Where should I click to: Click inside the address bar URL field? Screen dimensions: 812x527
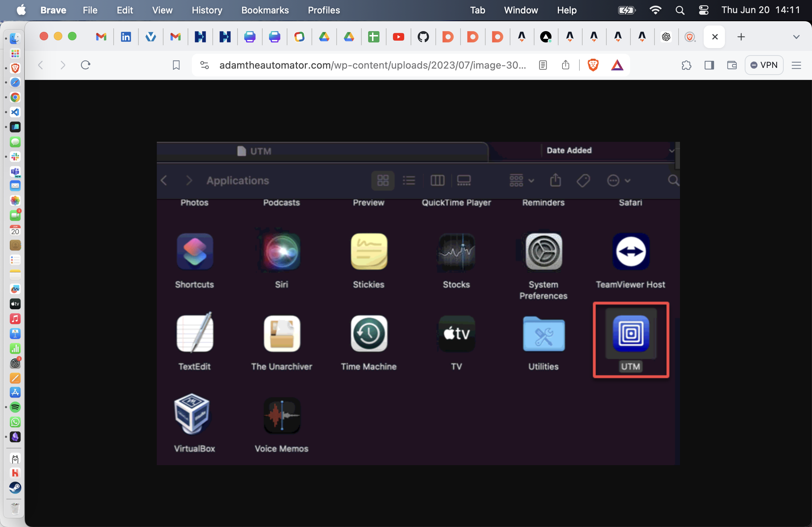tap(372, 65)
